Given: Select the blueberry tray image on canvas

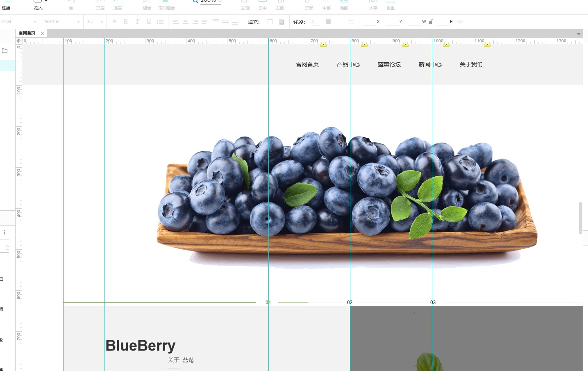Looking at the screenshot, I should point(347,197).
